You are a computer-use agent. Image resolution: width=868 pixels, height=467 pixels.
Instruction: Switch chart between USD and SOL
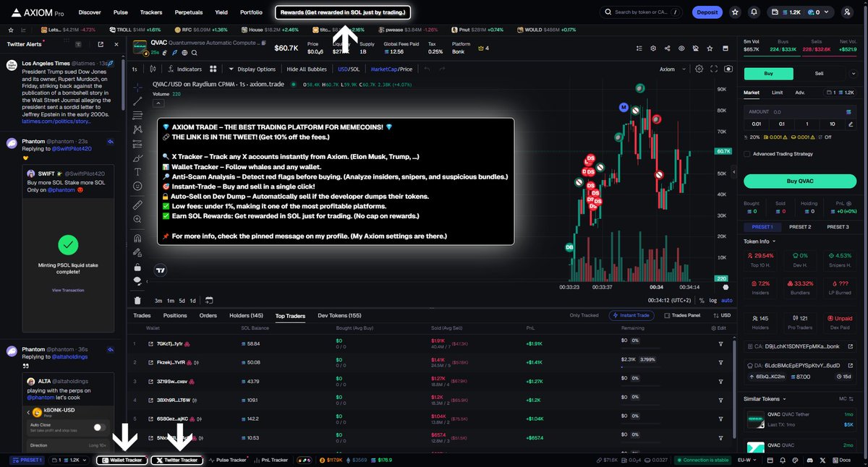point(348,69)
